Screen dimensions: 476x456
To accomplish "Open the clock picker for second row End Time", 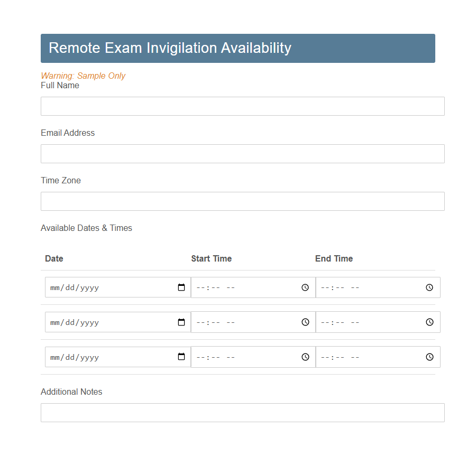I will [429, 322].
